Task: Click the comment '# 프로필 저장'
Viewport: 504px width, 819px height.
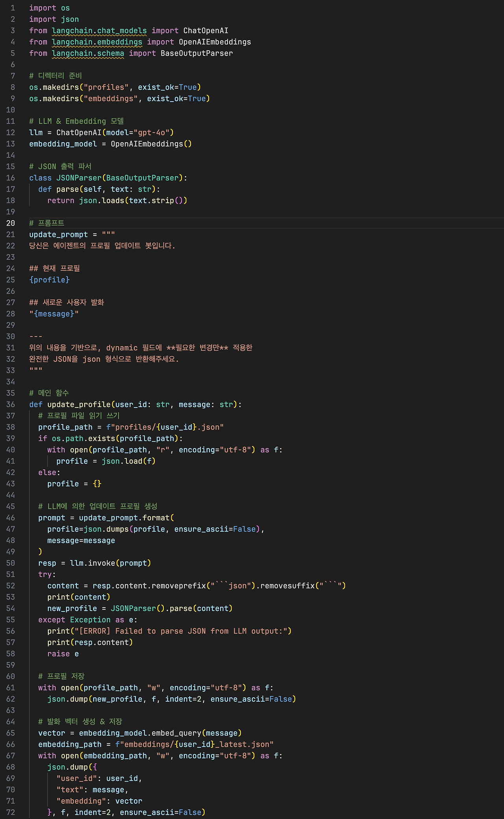Action: point(61,676)
